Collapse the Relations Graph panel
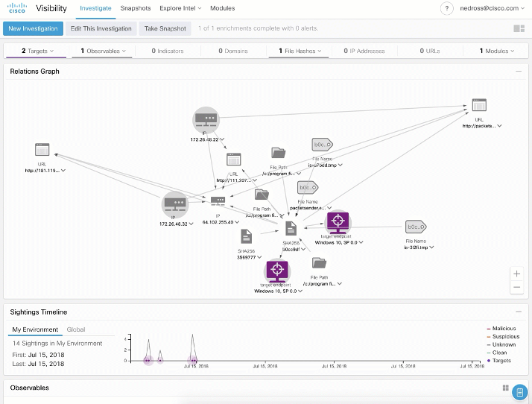The height and width of the screenshot is (404, 532). click(519, 72)
